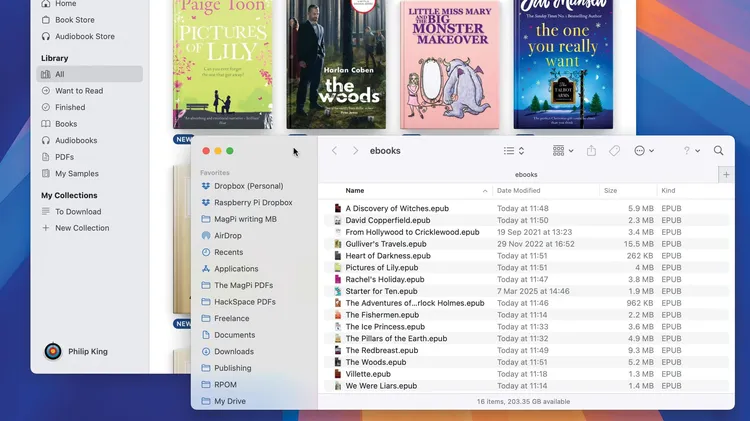Open Raspberry Pi Dropbox in sidebar
This screenshot has width=750, height=421.
point(247,203)
